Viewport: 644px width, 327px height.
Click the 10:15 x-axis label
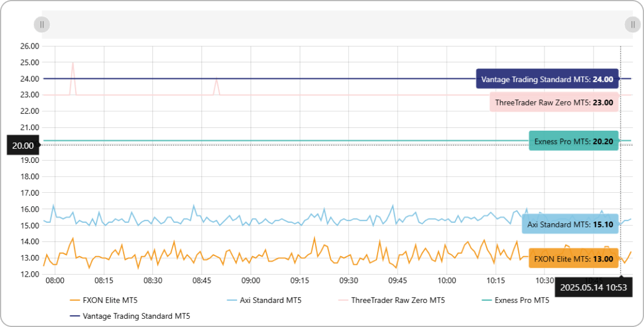[x=496, y=281]
